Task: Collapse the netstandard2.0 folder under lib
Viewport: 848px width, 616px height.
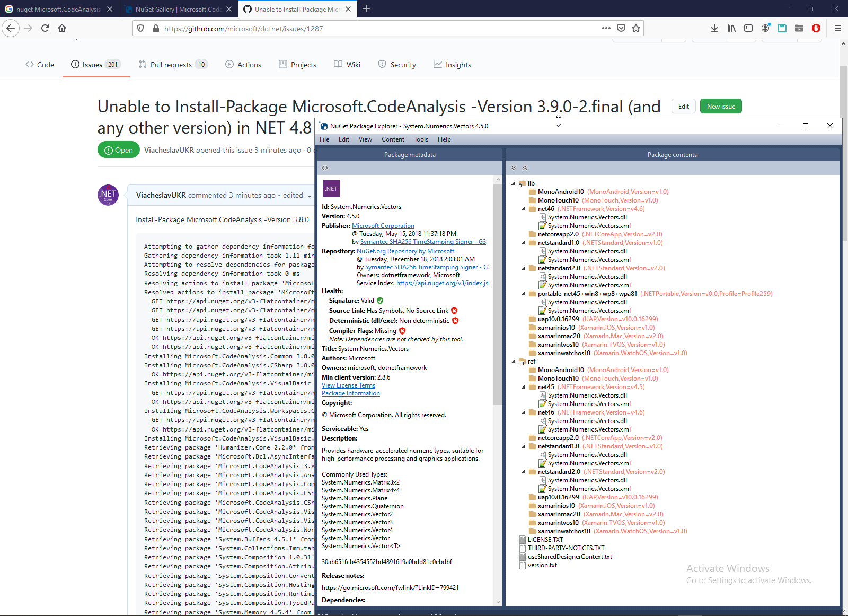Action: coord(523,269)
